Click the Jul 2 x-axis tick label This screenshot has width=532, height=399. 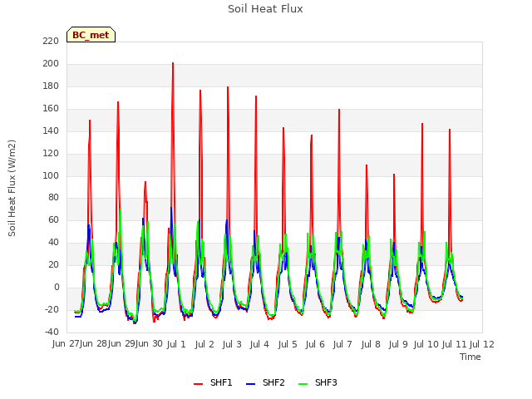click(204, 344)
